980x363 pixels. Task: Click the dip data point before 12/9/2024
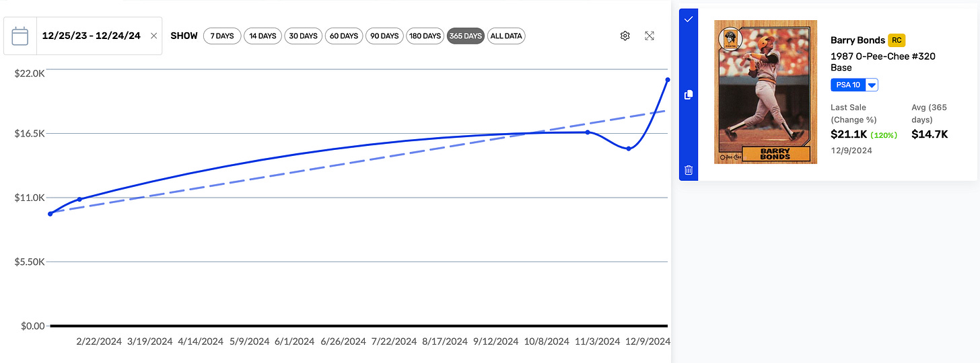point(628,149)
